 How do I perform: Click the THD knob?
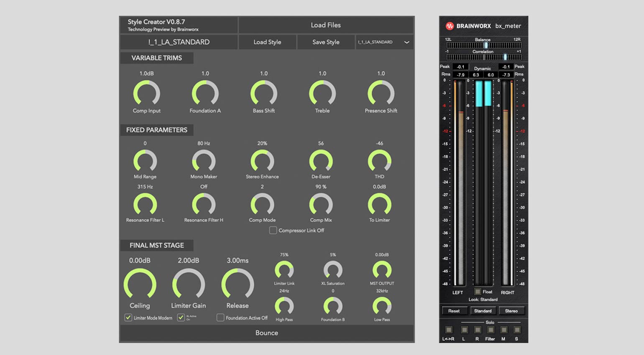pos(379,161)
